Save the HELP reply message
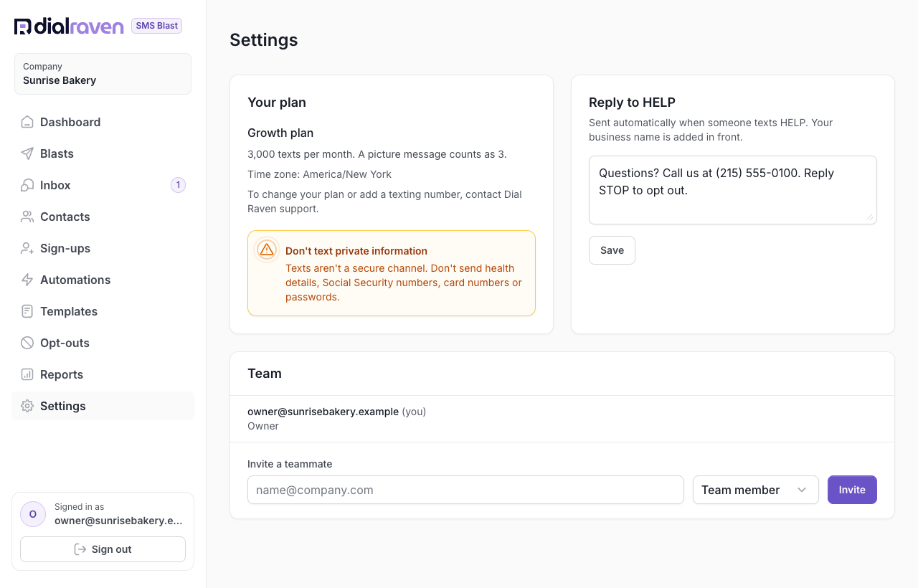 tap(612, 250)
